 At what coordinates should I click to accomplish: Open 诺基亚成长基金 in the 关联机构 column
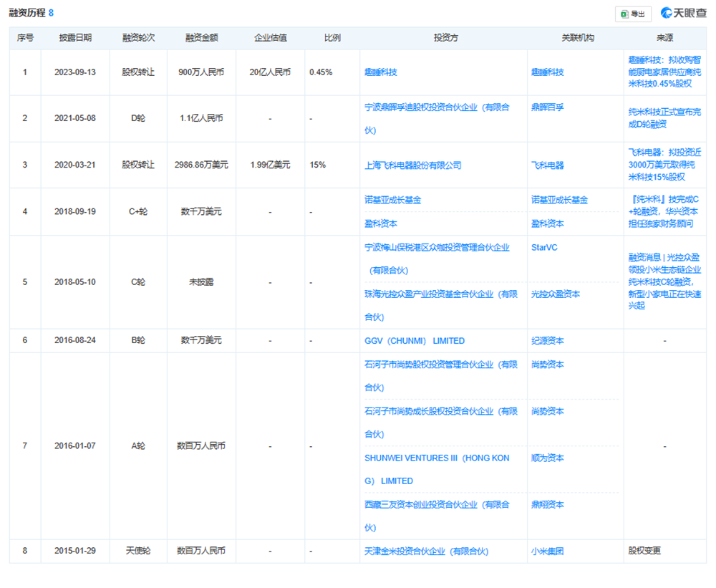pos(559,200)
